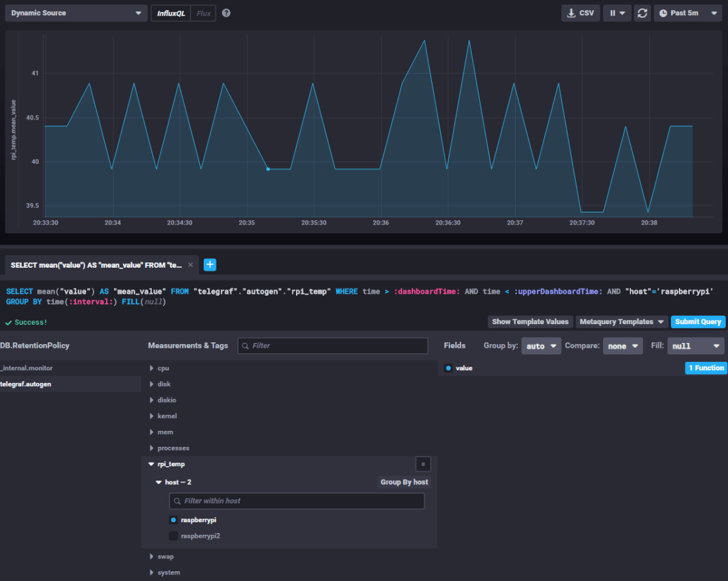The image size is (728, 581).
Task: Open the Fill null dropdown
Action: [696, 346]
